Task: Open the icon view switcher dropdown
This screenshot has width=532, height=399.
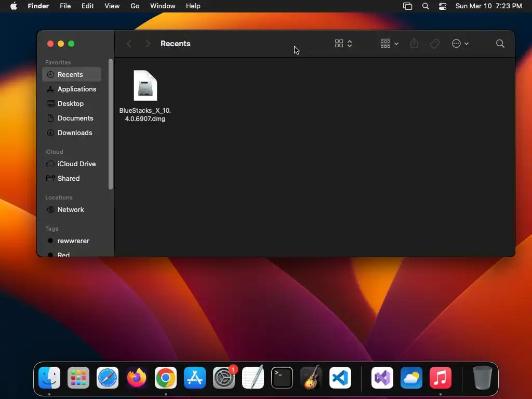Action: pyautogui.click(x=343, y=44)
